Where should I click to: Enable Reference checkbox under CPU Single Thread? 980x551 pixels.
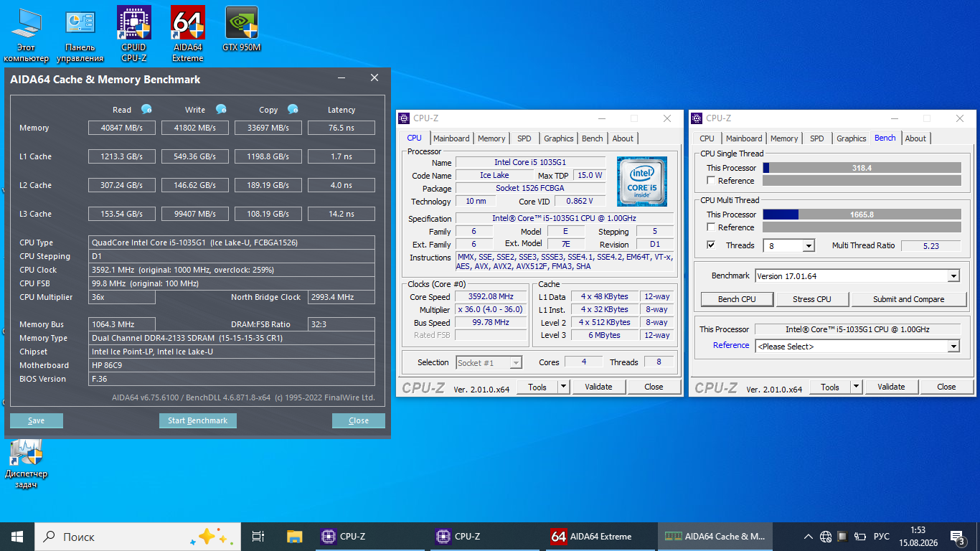(711, 181)
